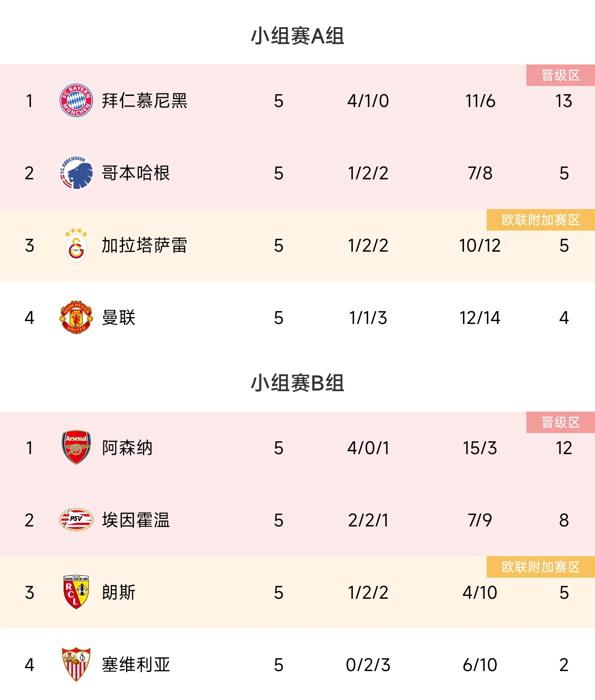Screen dimensions: 595x700
Task: Tap the 欧联附加赛区 tag in Group B
Action: point(540,567)
